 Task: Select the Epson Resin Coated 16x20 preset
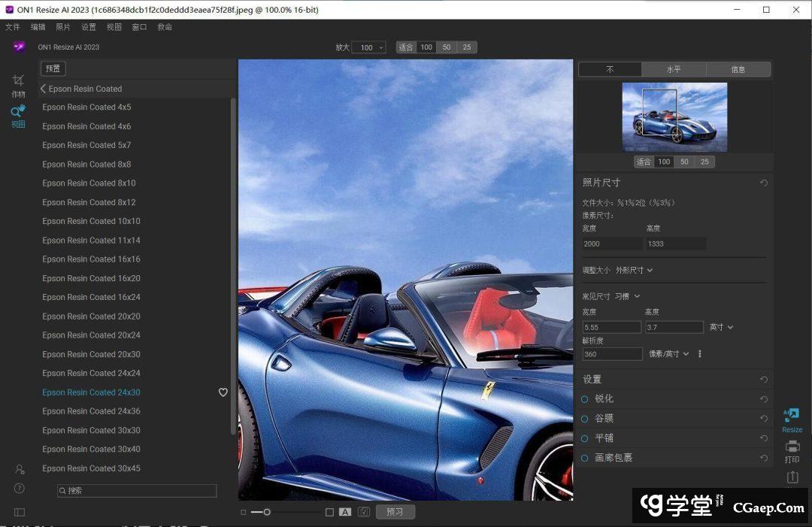pos(91,278)
